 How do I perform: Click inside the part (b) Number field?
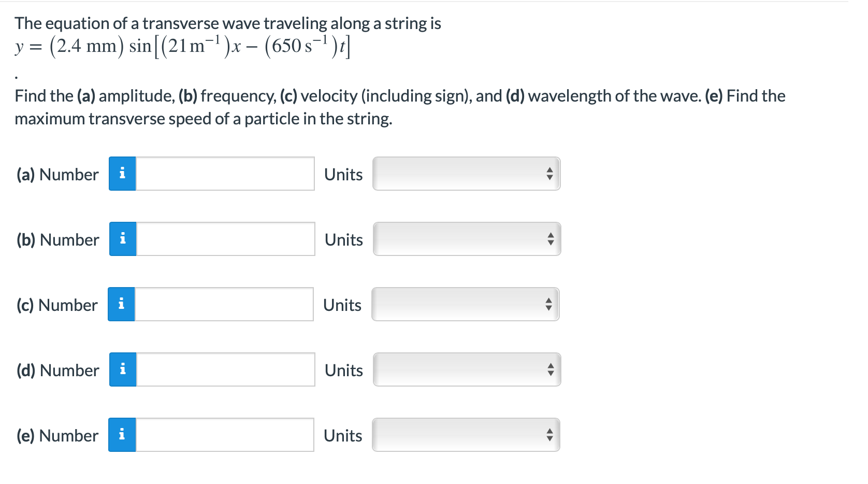[225, 239]
